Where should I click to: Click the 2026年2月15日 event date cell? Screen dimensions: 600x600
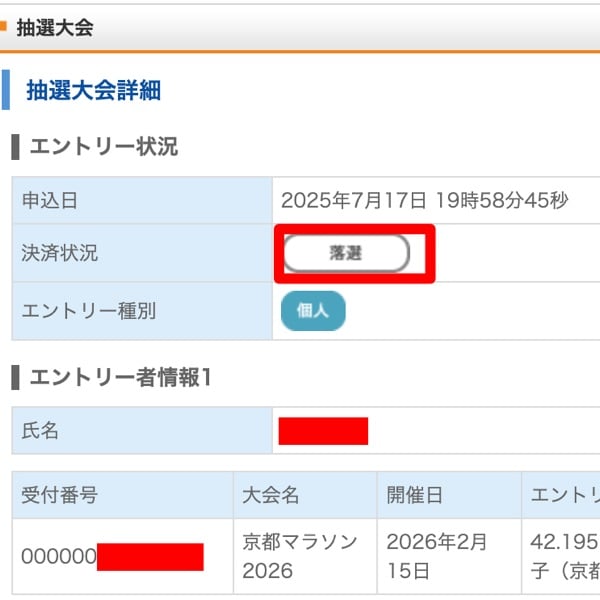click(x=437, y=556)
